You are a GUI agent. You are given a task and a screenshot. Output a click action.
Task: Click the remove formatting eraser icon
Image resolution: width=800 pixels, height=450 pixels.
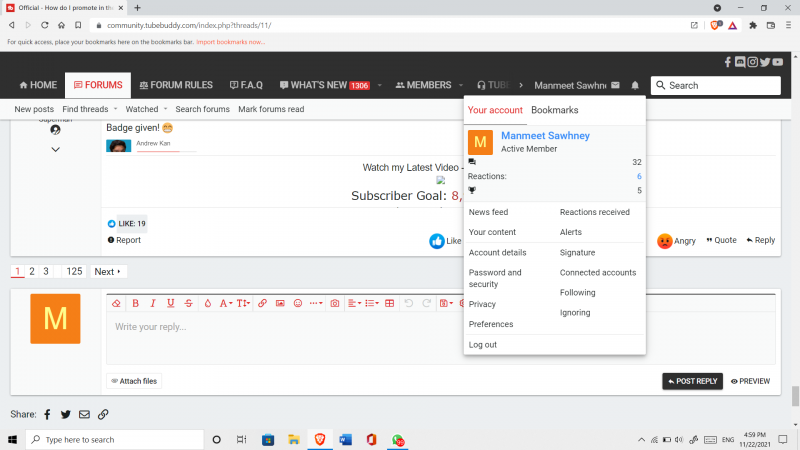click(x=116, y=303)
